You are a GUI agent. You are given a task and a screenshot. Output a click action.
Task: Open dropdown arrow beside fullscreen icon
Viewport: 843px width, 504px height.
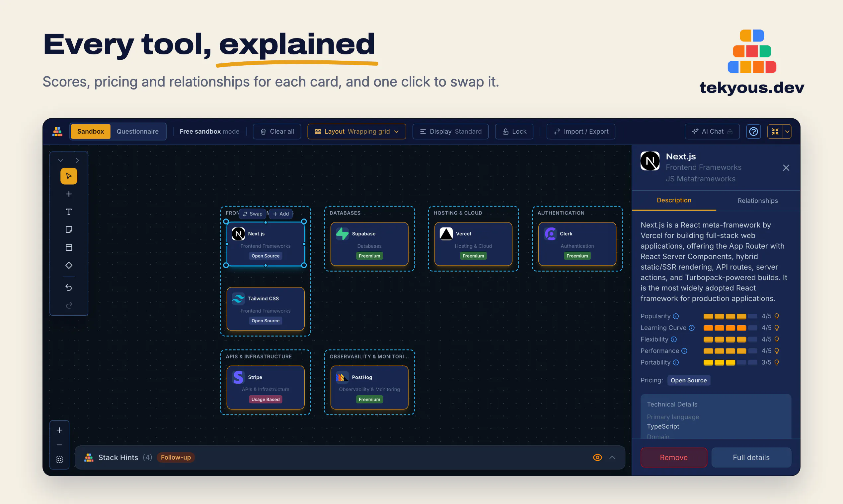(x=787, y=131)
